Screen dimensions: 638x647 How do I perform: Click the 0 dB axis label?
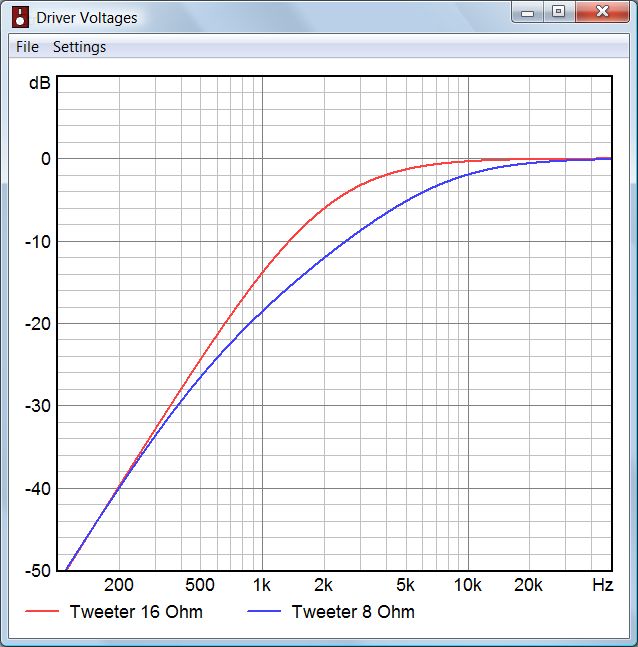[x=46, y=159]
